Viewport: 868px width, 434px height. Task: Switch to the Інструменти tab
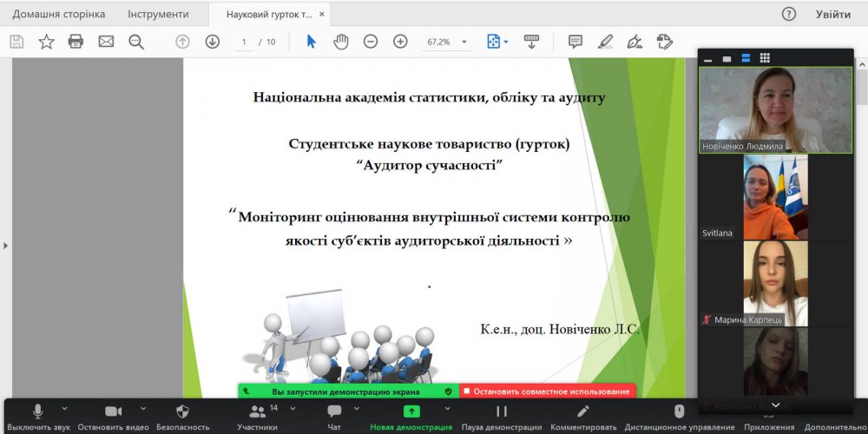coord(158,14)
